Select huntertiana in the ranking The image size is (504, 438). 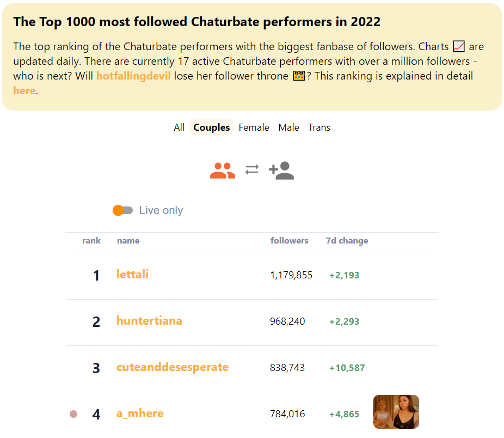point(149,321)
